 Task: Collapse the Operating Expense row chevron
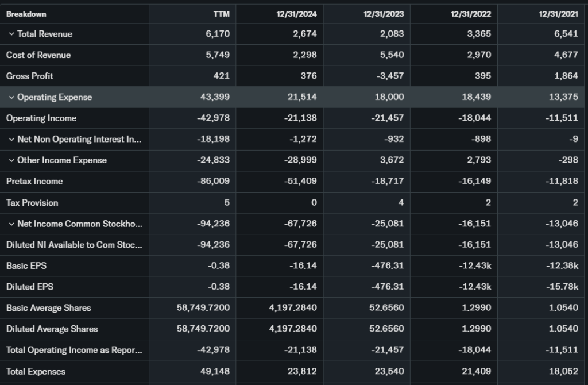point(11,98)
